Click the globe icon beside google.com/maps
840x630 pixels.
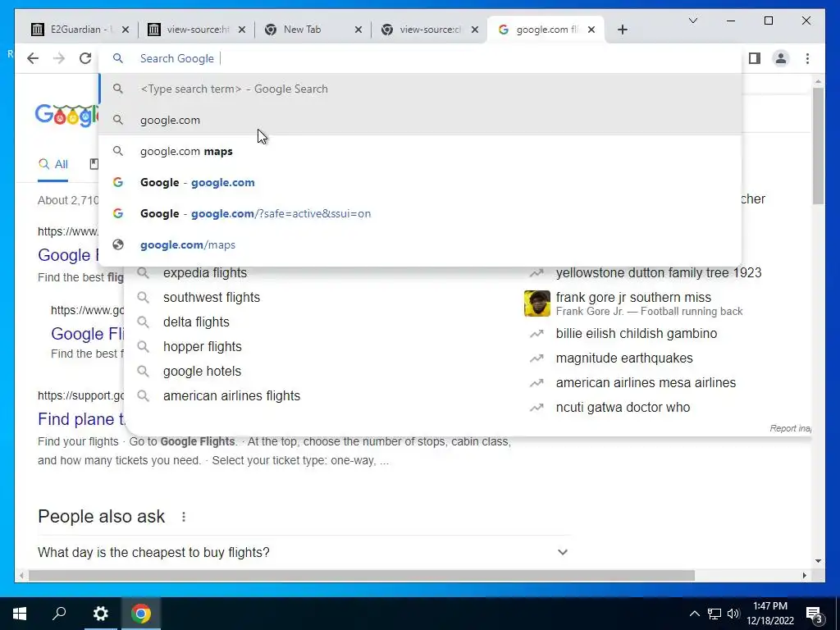(118, 244)
